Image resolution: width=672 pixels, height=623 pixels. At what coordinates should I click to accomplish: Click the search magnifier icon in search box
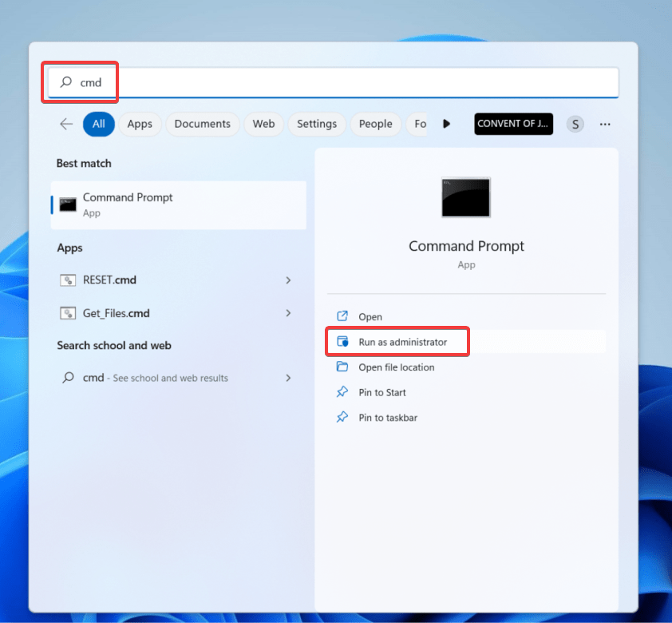[66, 81]
